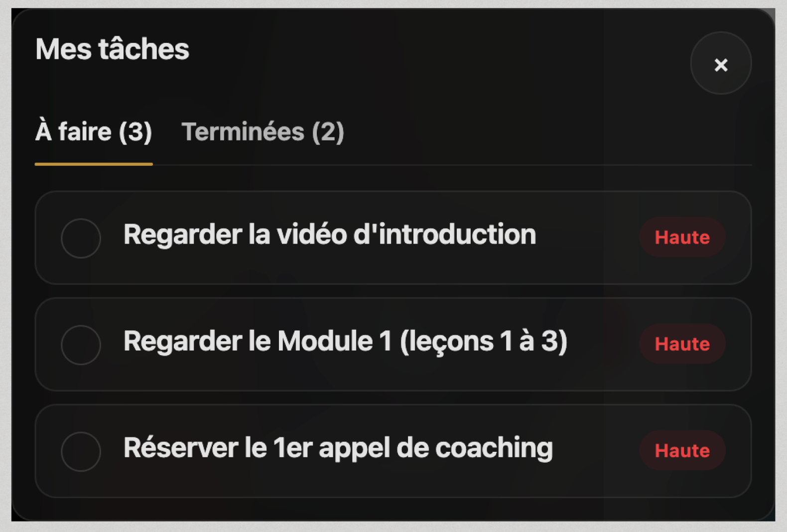Check off the introduction video task circle
Image resolution: width=787 pixels, height=532 pixels.
(x=81, y=238)
